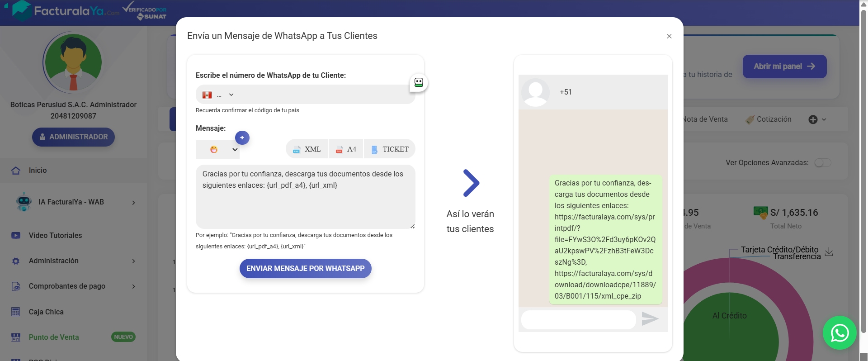Click the chat preview message input box
Viewport: 868px width, 361px height.
click(x=579, y=320)
